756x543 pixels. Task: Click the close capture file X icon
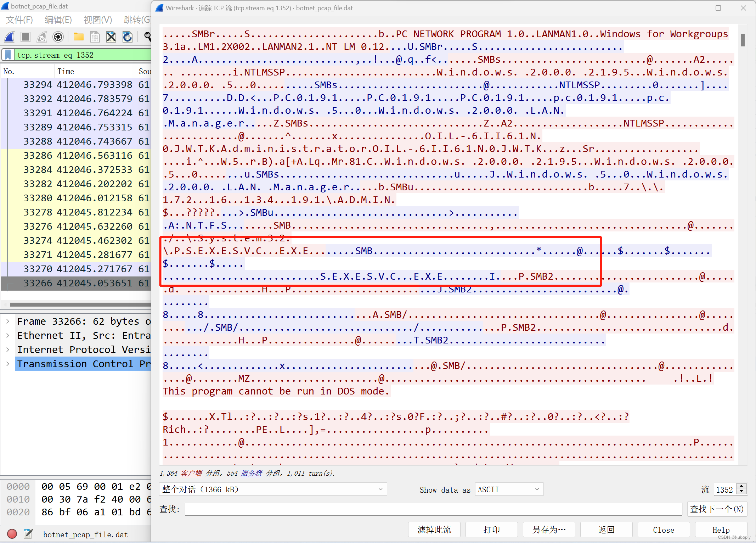click(111, 37)
